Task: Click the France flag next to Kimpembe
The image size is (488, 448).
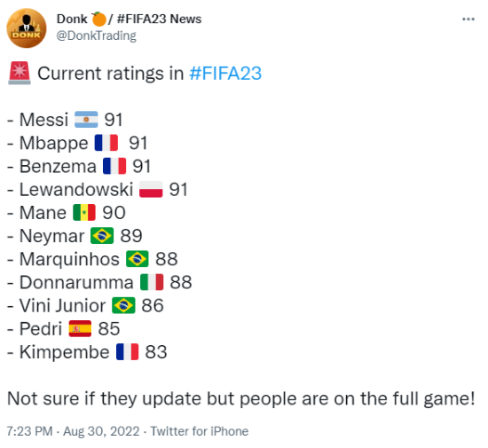Action: click(x=127, y=352)
